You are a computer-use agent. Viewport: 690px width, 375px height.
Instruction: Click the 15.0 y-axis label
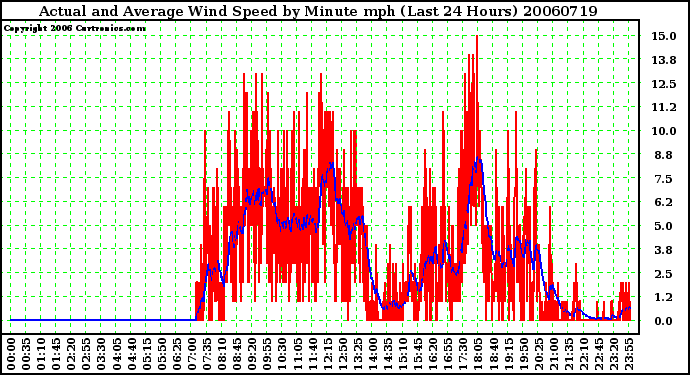click(664, 36)
